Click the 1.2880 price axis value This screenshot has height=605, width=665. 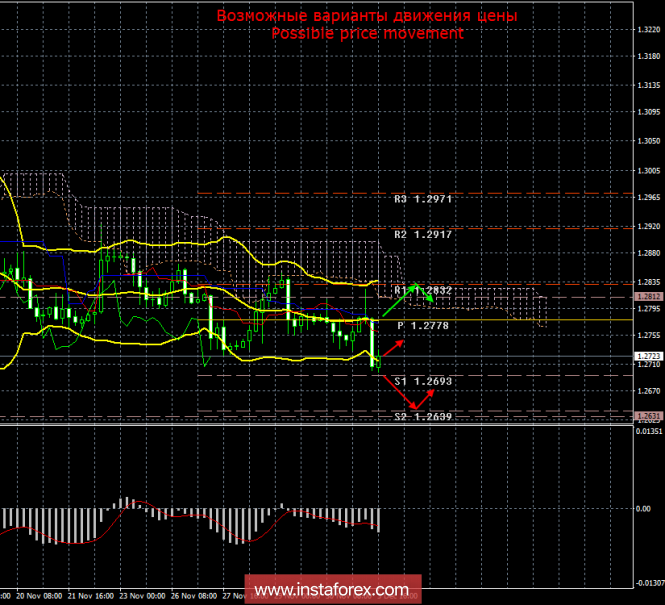[x=649, y=253]
